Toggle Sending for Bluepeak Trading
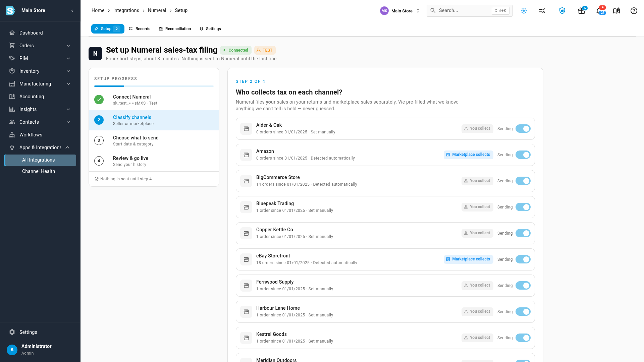644x362 pixels. point(523,207)
